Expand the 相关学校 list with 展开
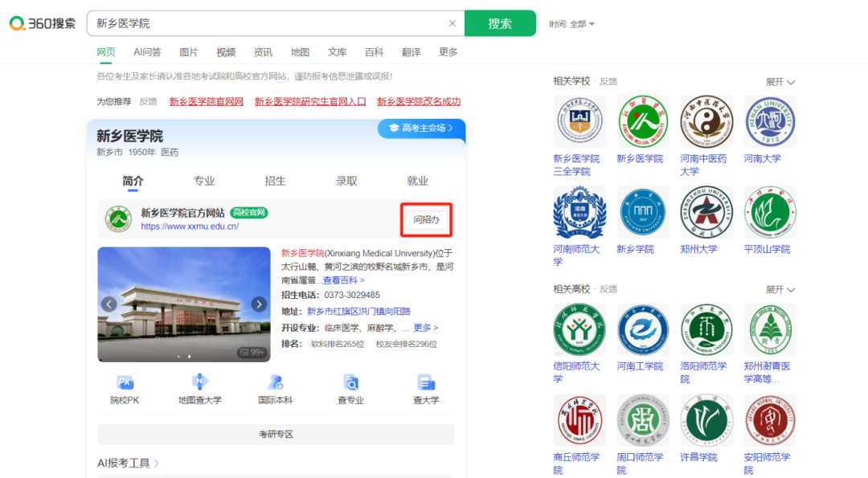The image size is (868, 478). (x=780, y=82)
